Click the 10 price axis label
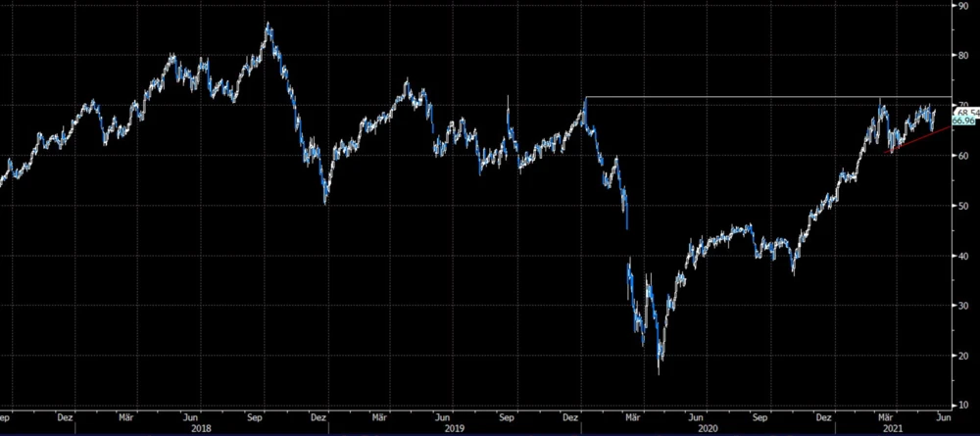Image resolution: width=980 pixels, height=436 pixels. [965, 404]
